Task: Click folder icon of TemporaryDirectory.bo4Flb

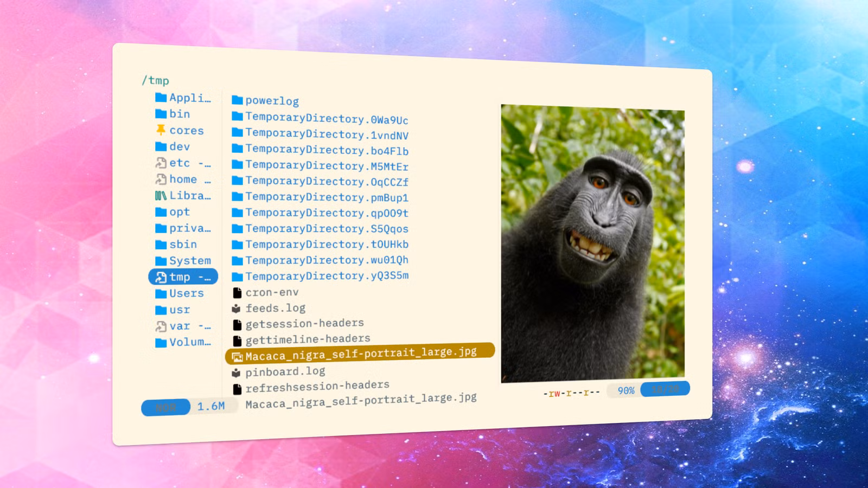Action: (237, 148)
